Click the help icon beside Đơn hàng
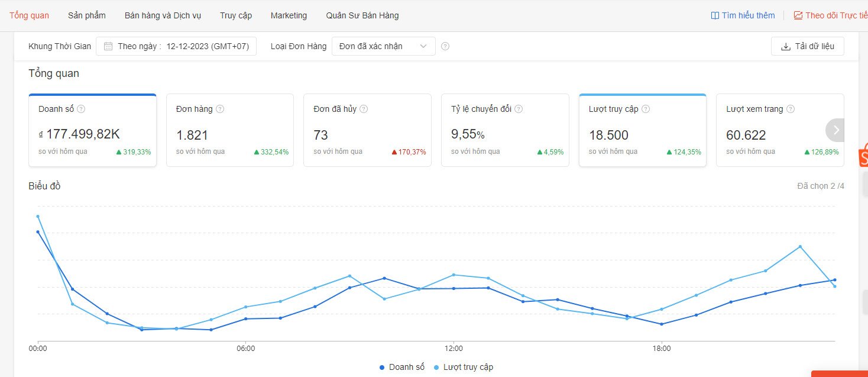Viewport: 868px width, 377px height. (220, 109)
